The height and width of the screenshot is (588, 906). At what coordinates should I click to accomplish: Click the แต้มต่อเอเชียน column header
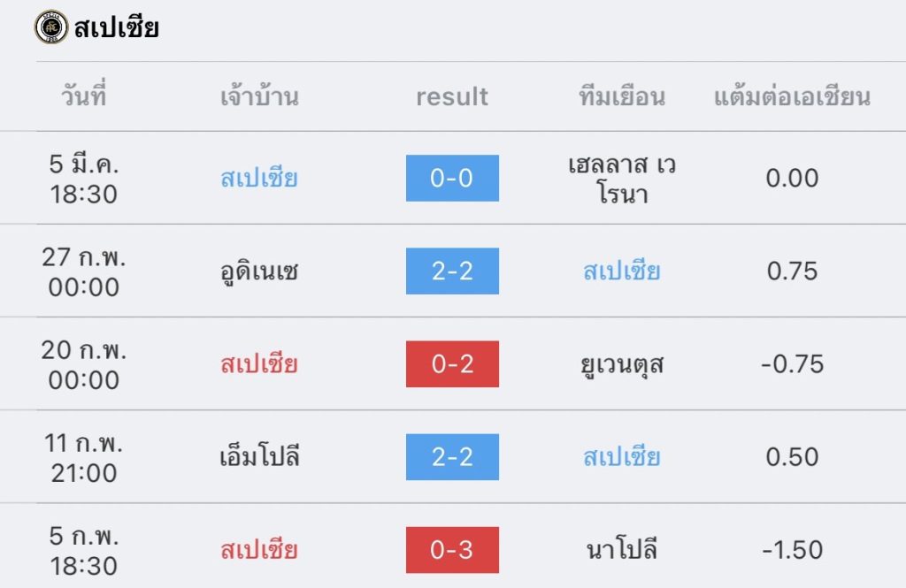coord(792,95)
